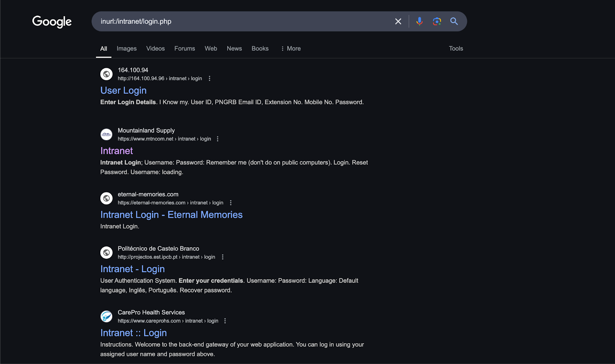
Task: Click the eternal-memories.com site name
Action: pyautogui.click(x=148, y=194)
